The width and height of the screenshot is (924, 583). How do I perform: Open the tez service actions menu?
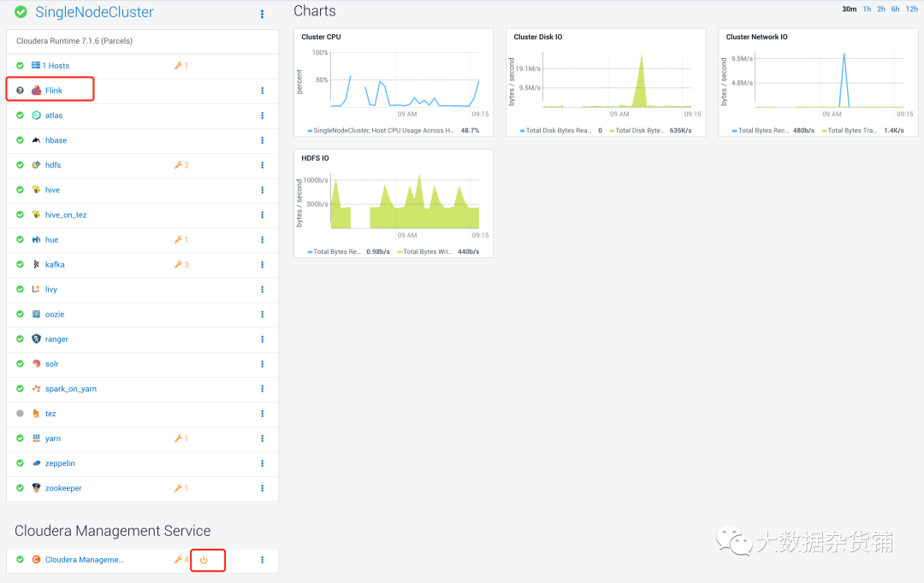pos(263,414)
